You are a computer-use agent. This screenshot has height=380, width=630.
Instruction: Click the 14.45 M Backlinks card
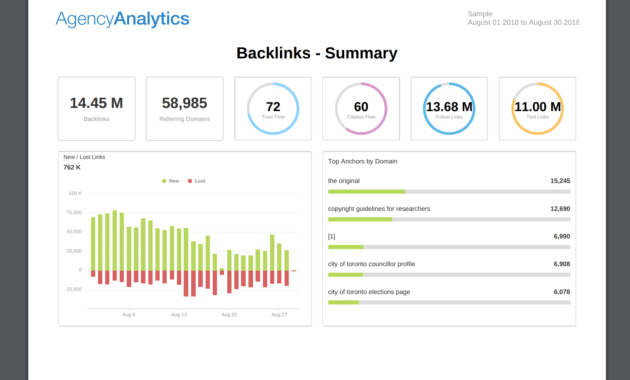click(96, 109)
